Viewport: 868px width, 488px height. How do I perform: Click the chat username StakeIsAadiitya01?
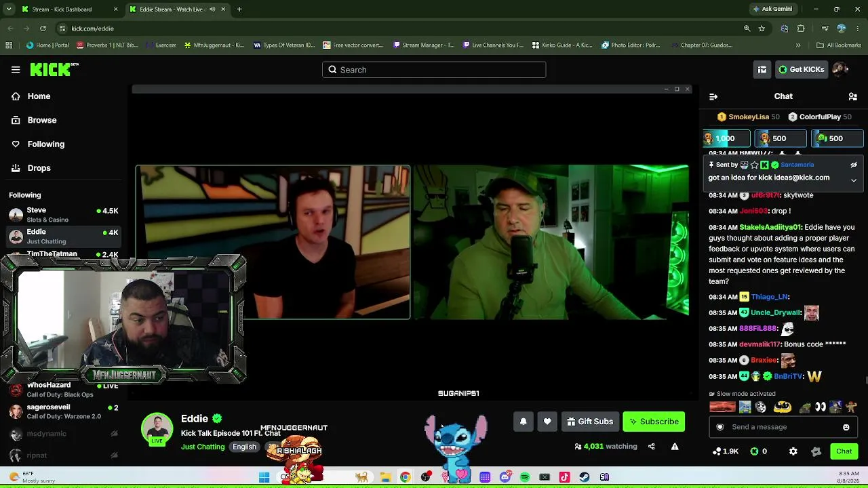point(770,228)
